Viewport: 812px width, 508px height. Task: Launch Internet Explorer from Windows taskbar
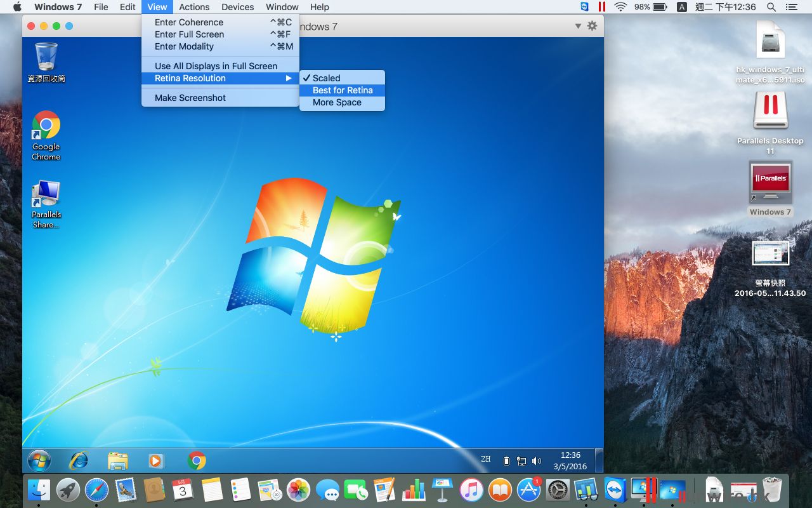[x=79, y=460]
